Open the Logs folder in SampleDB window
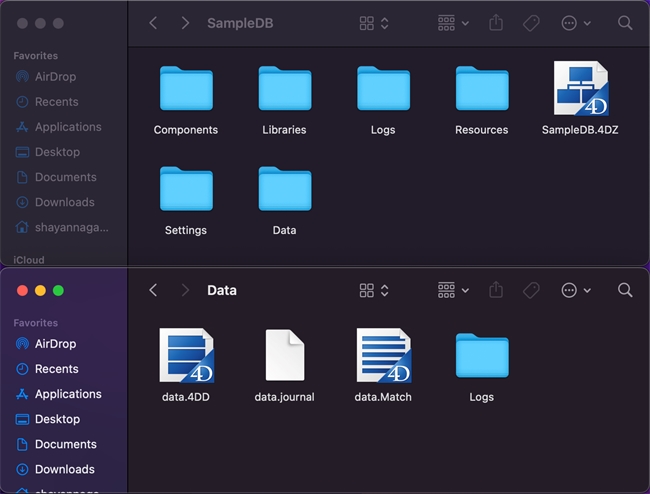The height and width of the screenshot is (494, 650). click(x=383, y=88)
